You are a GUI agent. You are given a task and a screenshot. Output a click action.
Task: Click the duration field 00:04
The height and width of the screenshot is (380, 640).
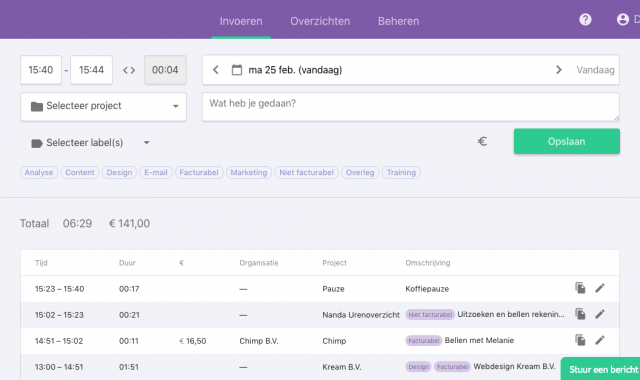(x=165, y=70)
